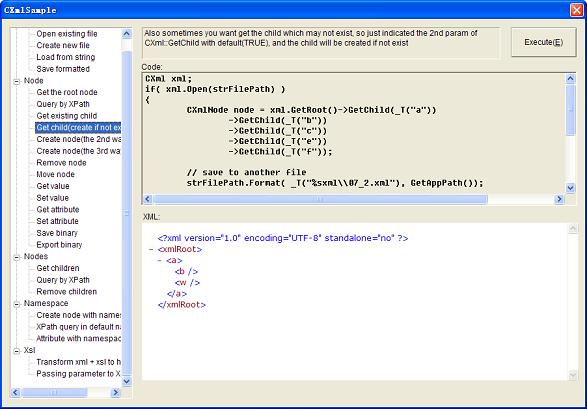Click the XML declaration line

283,238
